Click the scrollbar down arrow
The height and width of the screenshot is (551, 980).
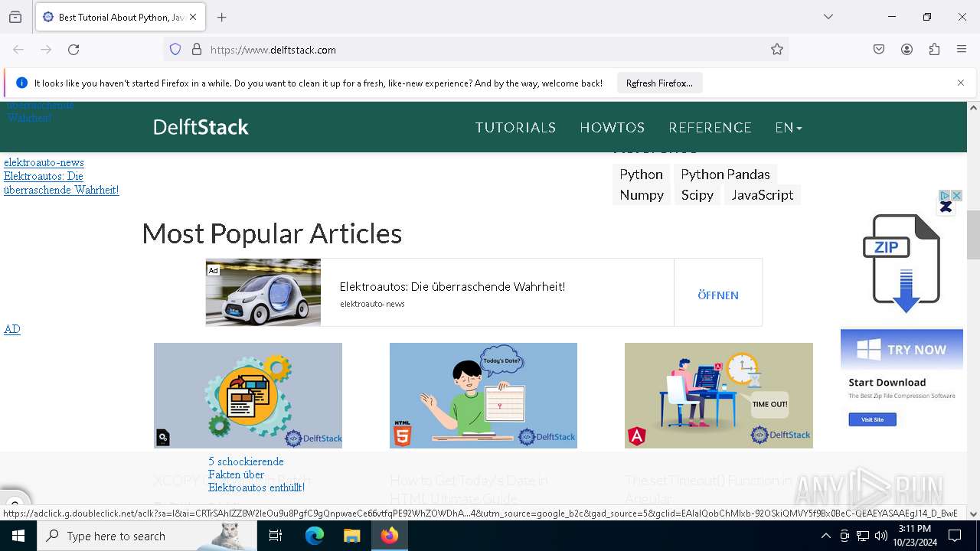pos(973,514)
